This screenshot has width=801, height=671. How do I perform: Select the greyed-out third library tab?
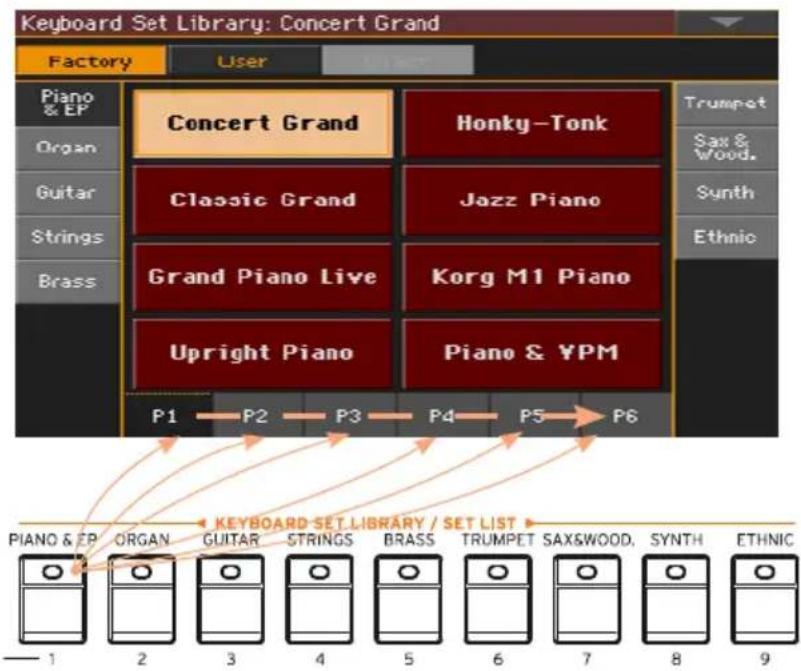[x=397, y=61]
